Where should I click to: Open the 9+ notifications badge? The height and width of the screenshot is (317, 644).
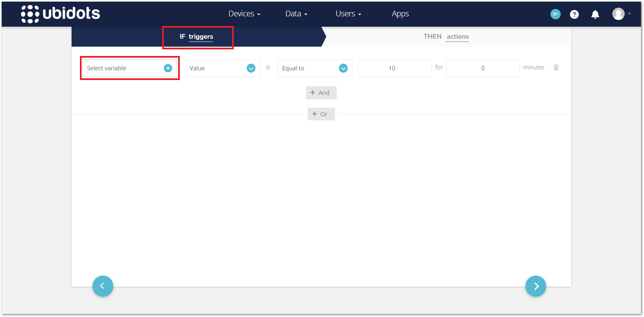tap(555, 14)
